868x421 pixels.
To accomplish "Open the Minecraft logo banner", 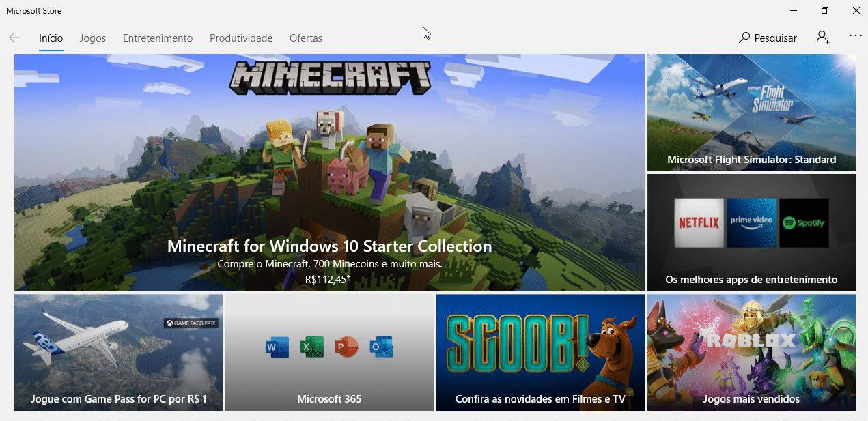I will point(330,77).
